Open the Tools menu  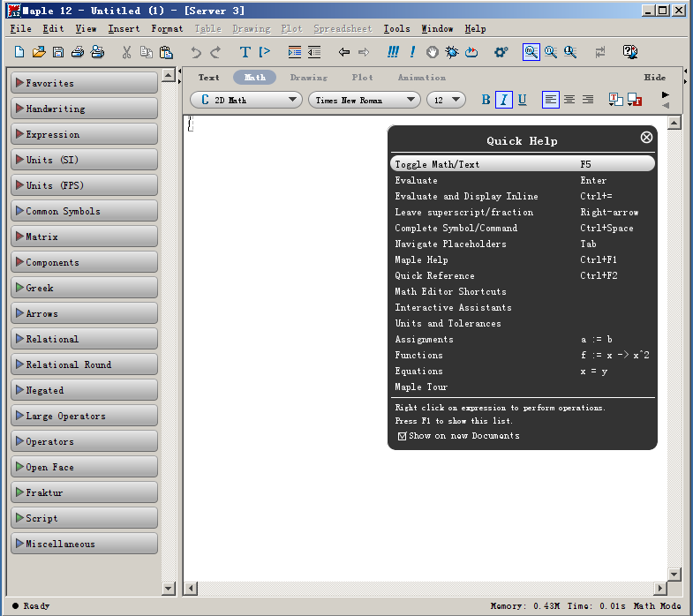pos(396,29)
